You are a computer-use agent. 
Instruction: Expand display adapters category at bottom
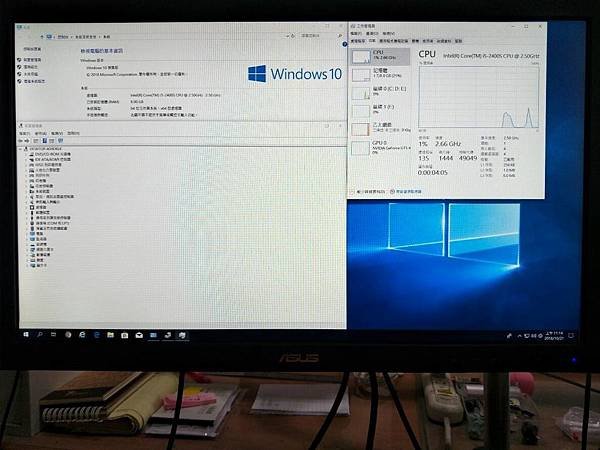(x=26, y=265)
